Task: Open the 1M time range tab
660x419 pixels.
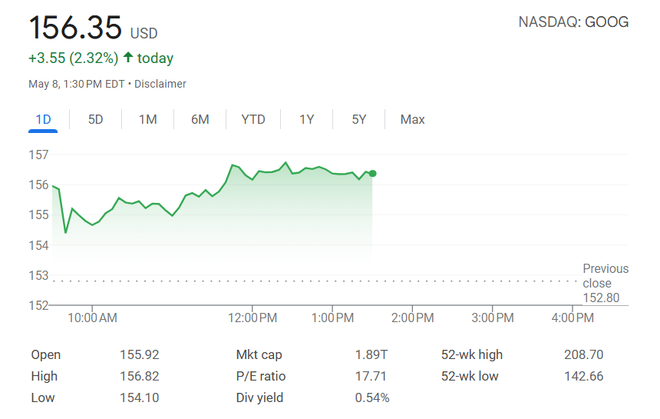Action: (x=148, y=120)
